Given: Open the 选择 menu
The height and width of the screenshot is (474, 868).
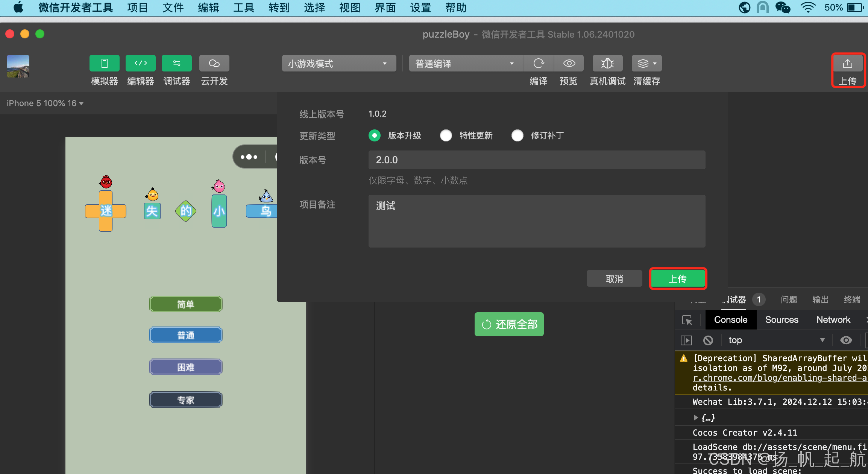Looking at the screenshot, I should (314, 8).
